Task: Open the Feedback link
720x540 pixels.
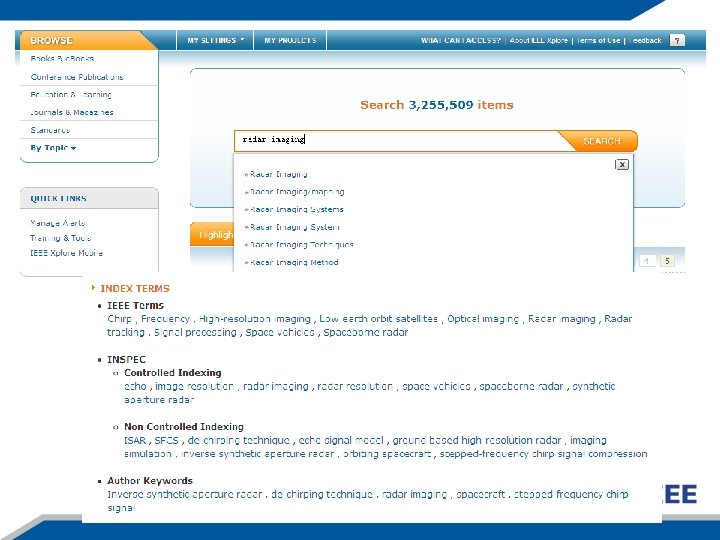Action: click(645, 40)
